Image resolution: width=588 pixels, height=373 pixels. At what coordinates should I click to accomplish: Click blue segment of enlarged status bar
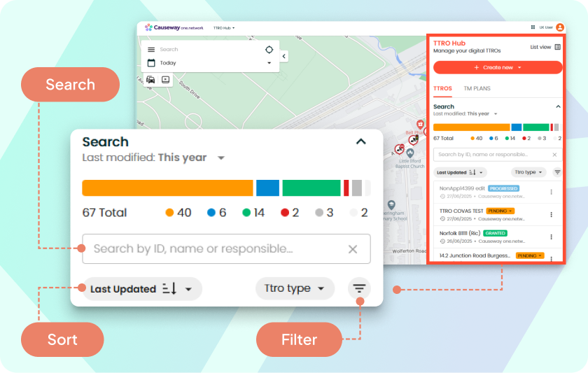tap(267, 188)
